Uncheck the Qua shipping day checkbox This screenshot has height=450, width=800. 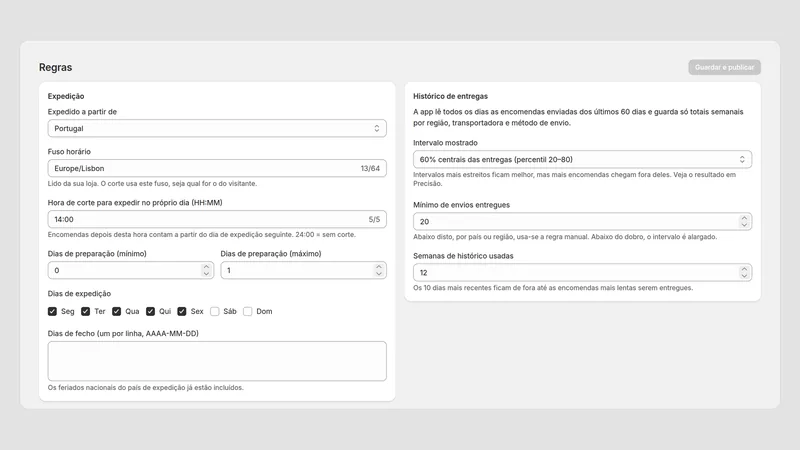coord(116,311)
